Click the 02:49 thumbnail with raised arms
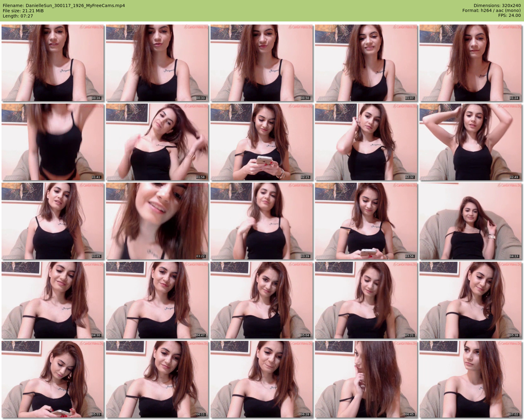The width and height of the screenshot is (524, 420). [471, 142]
